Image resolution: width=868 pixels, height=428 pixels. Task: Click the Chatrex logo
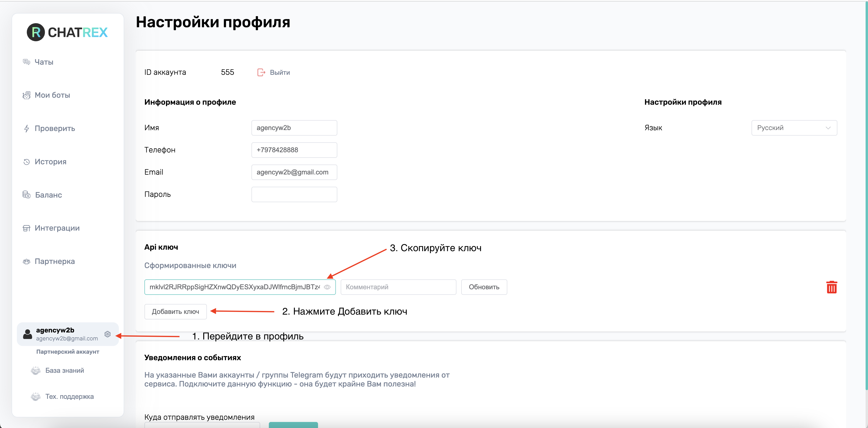pos(68,32)
